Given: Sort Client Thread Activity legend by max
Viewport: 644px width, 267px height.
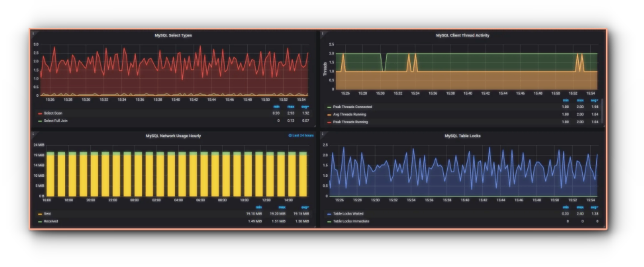Looking at the screenshot, I should (x=580, y=100).
